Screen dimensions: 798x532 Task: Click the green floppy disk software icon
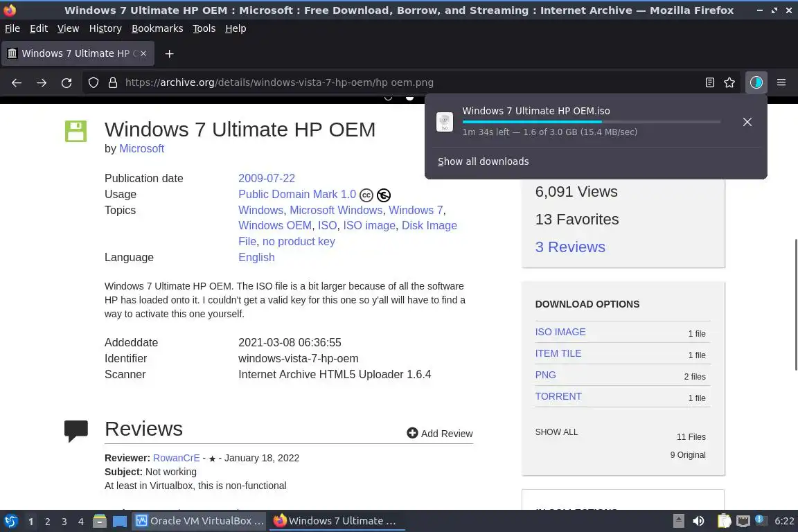point(76,131)
